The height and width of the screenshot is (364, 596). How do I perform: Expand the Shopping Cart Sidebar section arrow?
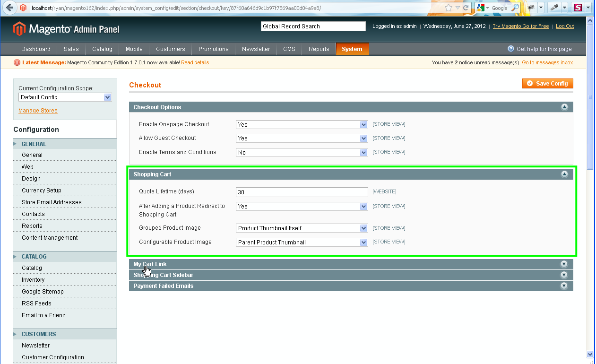pyautogui.click(x=564, y=275)
